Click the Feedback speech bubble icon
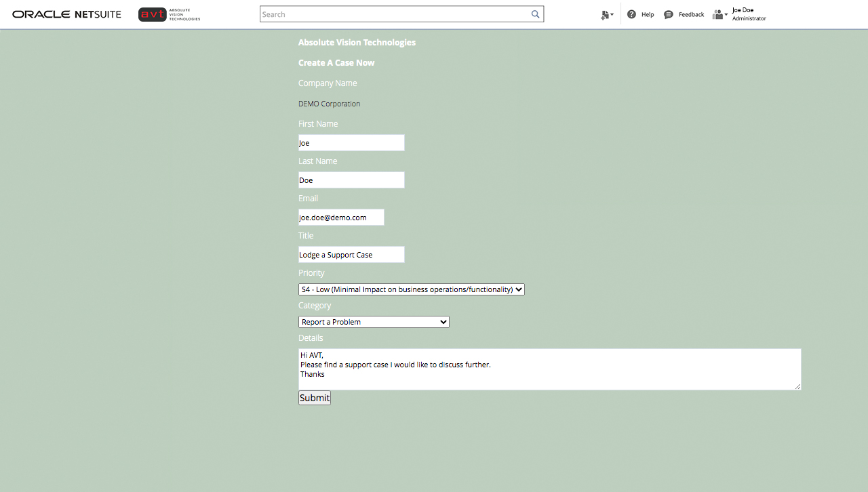The width and height of the screenshot is (868, 492). pyautogui.click(x=668, y=14)
